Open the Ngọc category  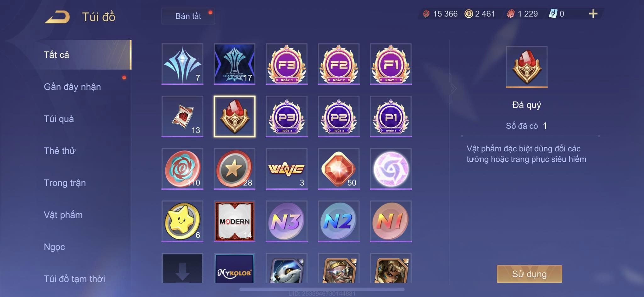tap(54, 247)
